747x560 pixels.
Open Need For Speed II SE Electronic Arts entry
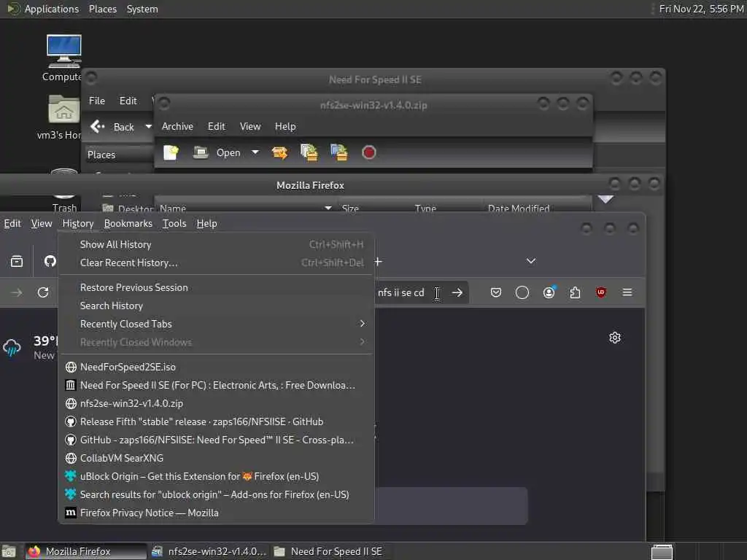pyautogui.click(x=216, y=385)
